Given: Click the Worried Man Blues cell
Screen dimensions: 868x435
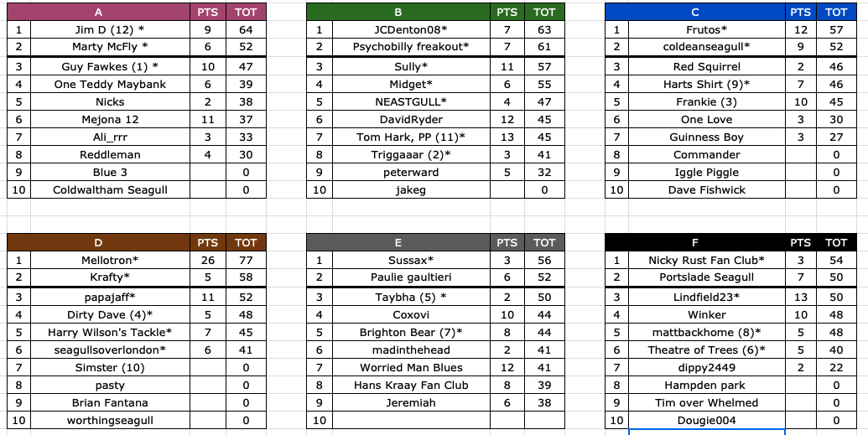Looking at the screenshot, I should pos(411,367).
